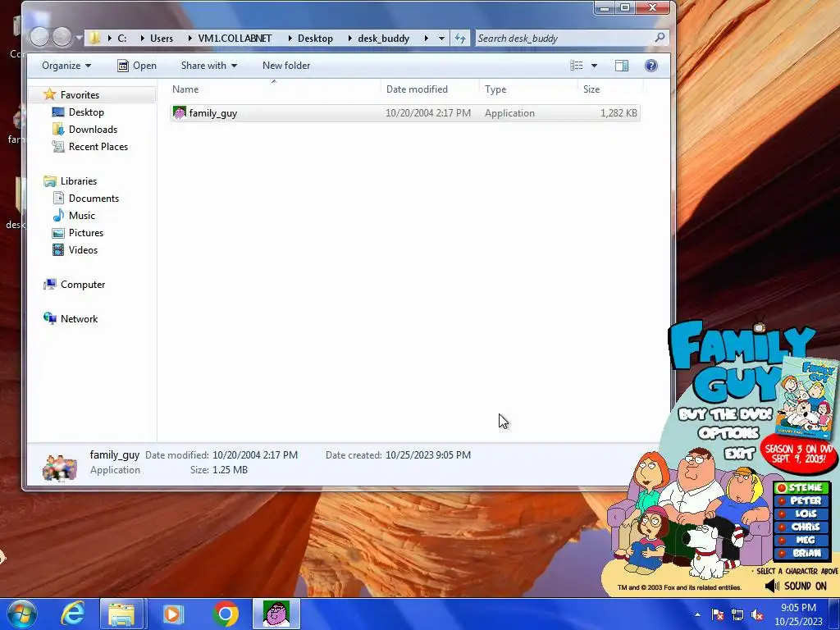840x630 pixels.
Task: Open recent pages dropdown beside nav arrows
Action: click(x=79, y=38)
